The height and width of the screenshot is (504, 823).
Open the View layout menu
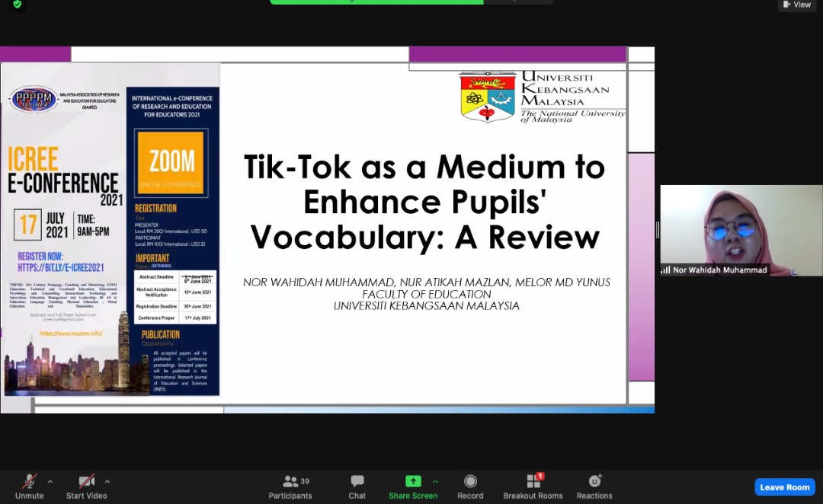(x=797, y=5)
